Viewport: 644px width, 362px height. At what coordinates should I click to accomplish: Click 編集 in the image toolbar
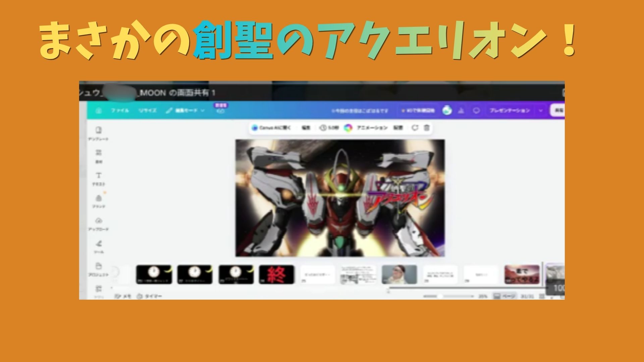306,128
